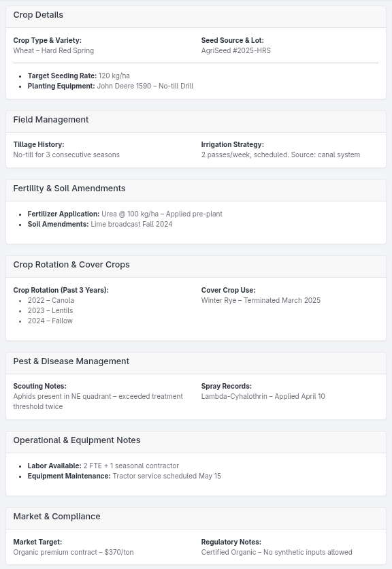Click the Pest & Disease Management header
This screenshot has height=569, width=392.
(71, 361)
